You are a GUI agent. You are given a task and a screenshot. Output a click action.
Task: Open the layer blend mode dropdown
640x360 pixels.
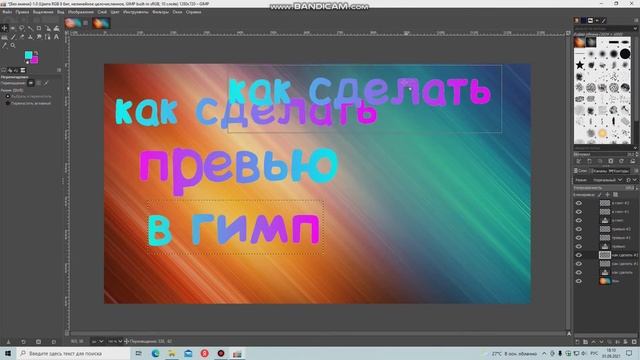(608, 180)
